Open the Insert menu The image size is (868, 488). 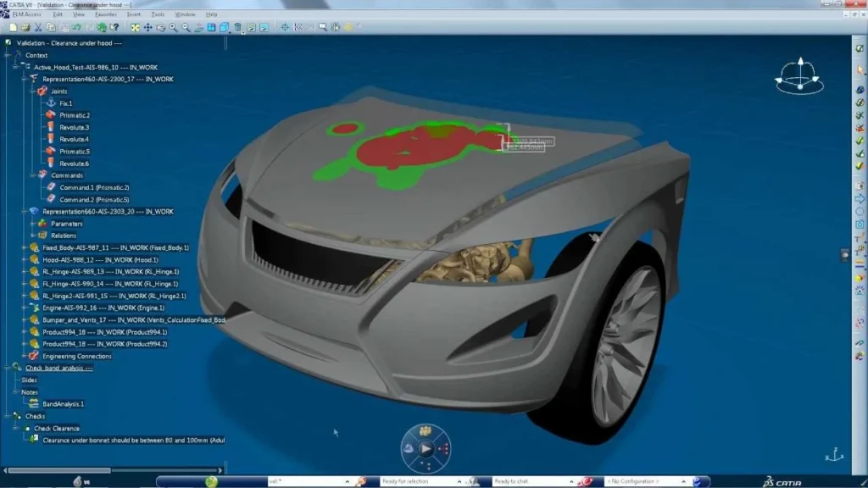tap(134, 14)
